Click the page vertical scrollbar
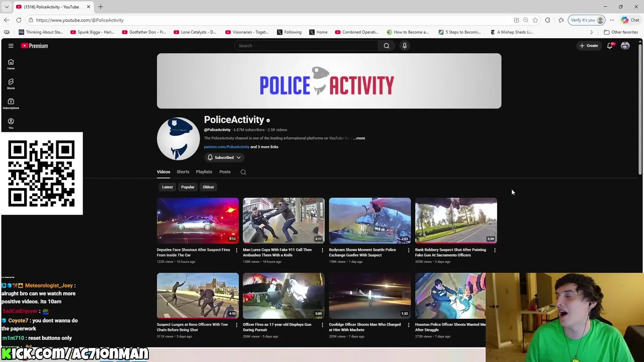Image resolution: width=644 pixels, height=362 pixels. point(640,108)
